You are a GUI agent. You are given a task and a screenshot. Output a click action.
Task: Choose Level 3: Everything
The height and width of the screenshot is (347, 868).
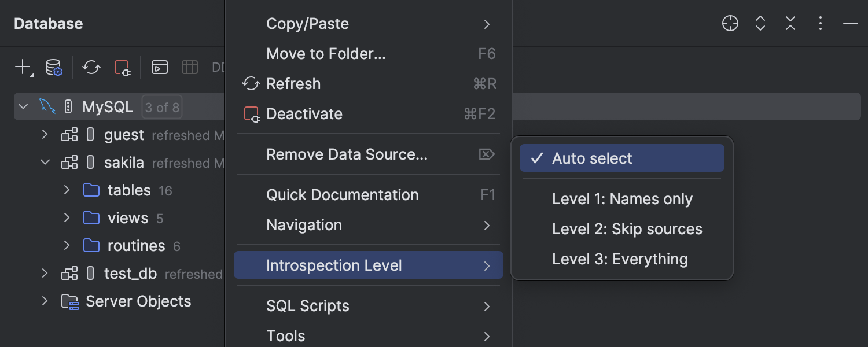619,259
